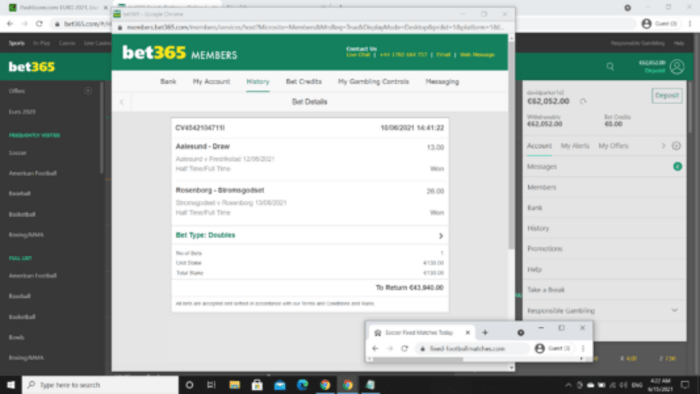The width and height of the screenshot is (700, 394).
Task: Collapse the Offers sidebar section
Action: tap(88, 91)
